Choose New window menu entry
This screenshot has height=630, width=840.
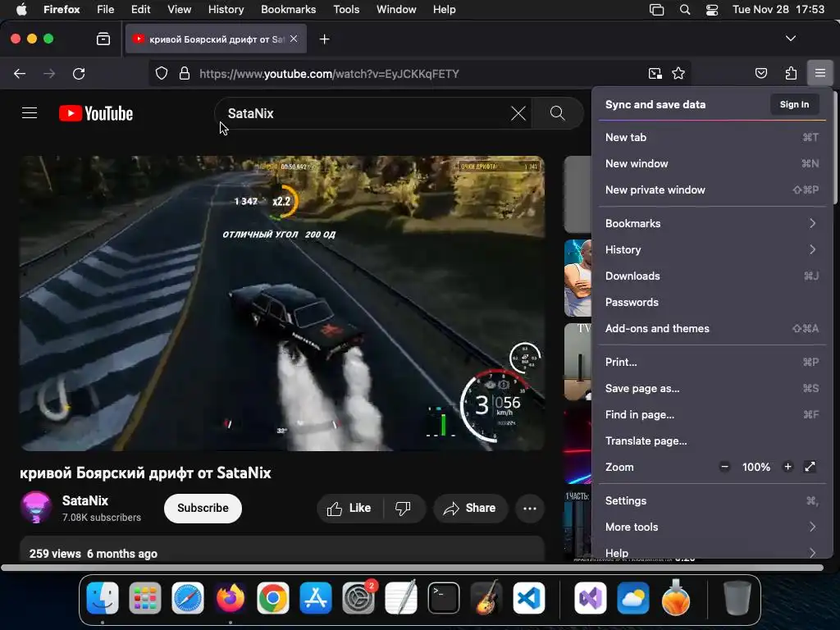click(x=712, y=163)
